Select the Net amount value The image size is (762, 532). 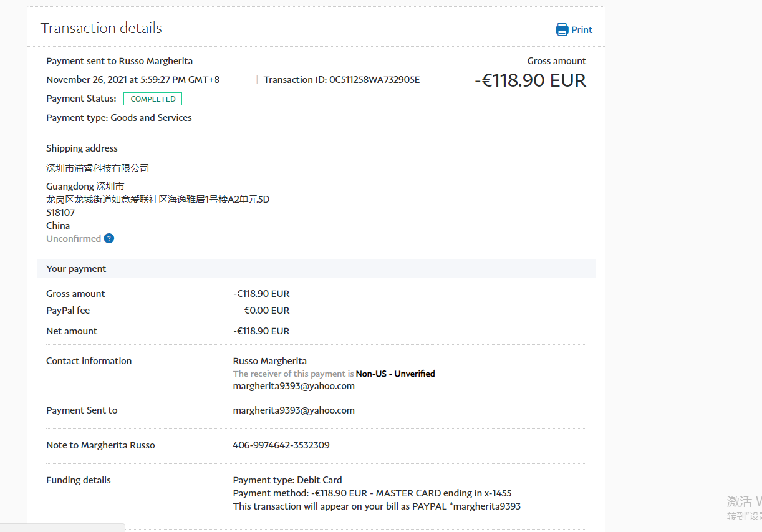pyautogui.click(x=261, y=331)
